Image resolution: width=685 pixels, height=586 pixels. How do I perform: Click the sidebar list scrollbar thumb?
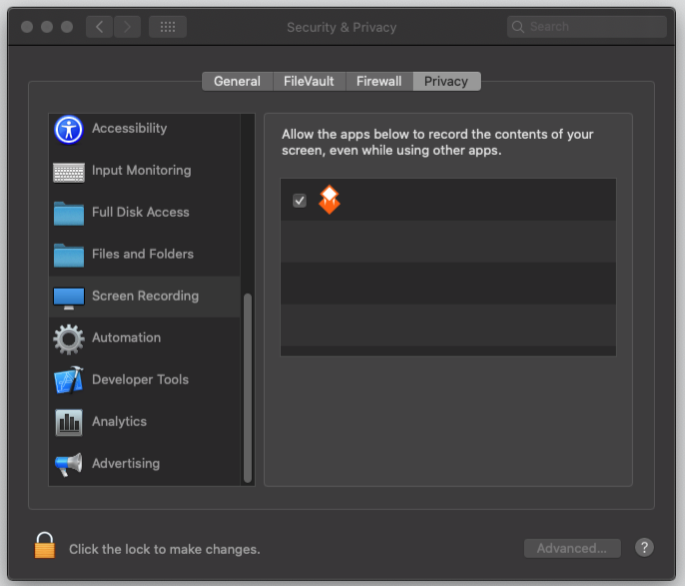pyautogui.click(x=248, y=388)
